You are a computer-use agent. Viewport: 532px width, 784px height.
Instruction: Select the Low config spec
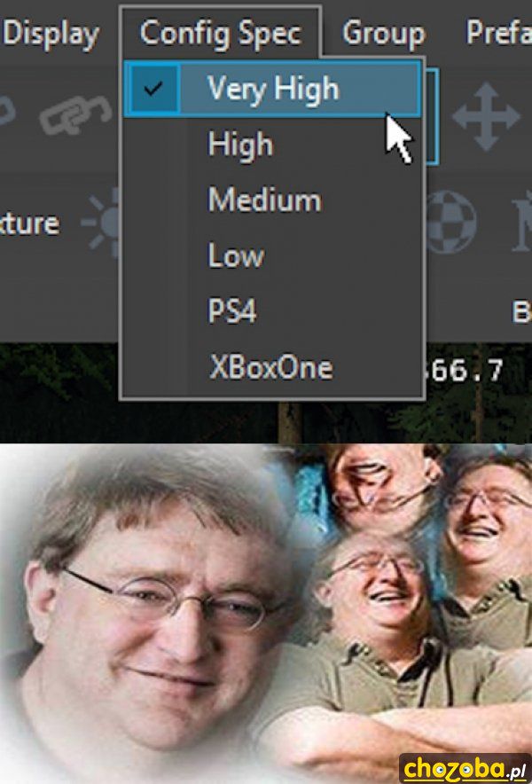pyautogui.click(x=272, y=255)
